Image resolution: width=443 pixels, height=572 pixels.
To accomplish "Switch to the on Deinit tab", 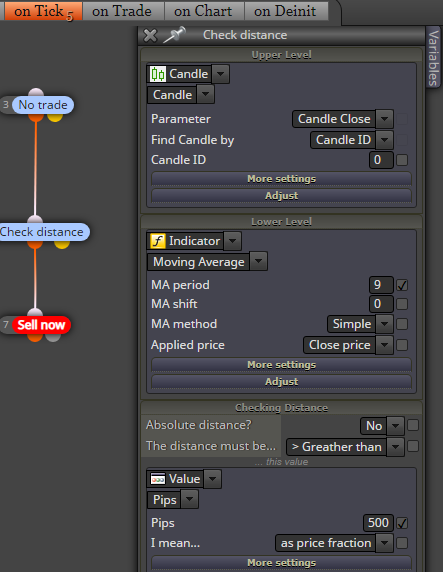I will click(x=285, y=11).
